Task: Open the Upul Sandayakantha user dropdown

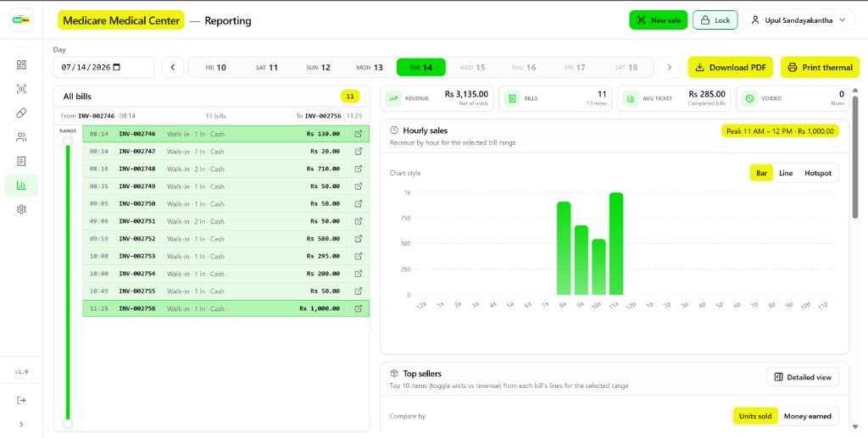Action: pyautogui.click(x=798, y=20)
